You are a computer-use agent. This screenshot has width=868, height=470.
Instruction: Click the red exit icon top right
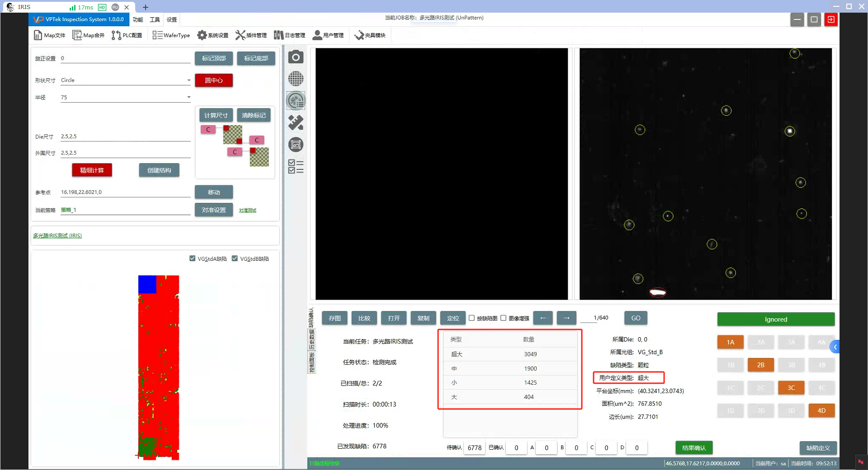pyautogui.click(x=831, y=19)
